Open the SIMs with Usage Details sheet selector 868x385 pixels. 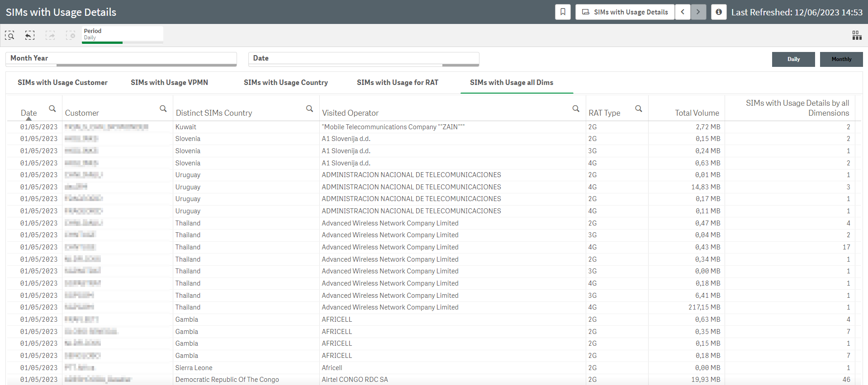[625, 12]
